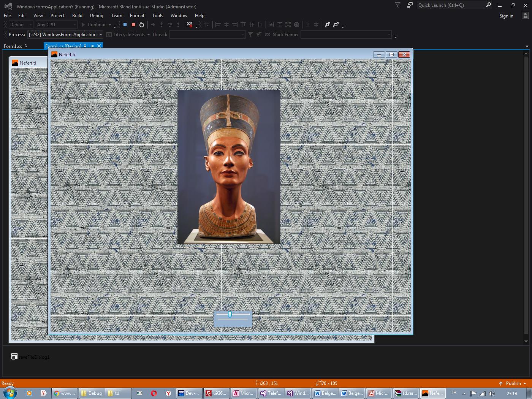This screenshot has height=399, width=532.
Task: Click the account avatar icon
Action: [525, 16]
